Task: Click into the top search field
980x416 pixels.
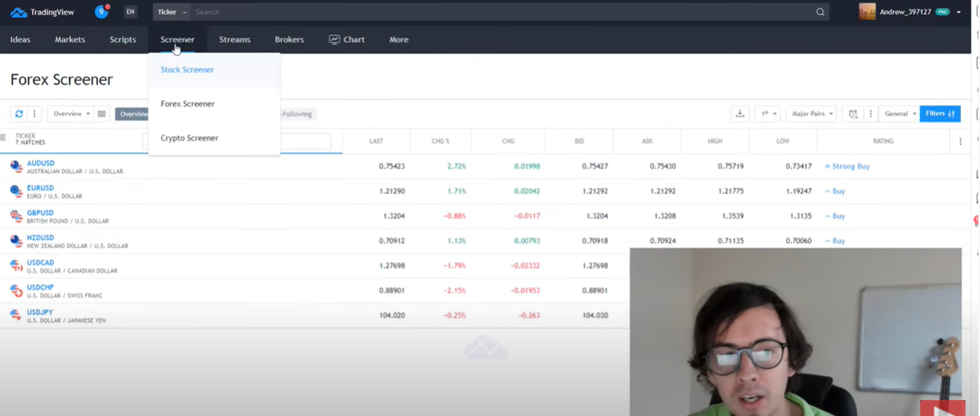Action: [x=503, y=12]
